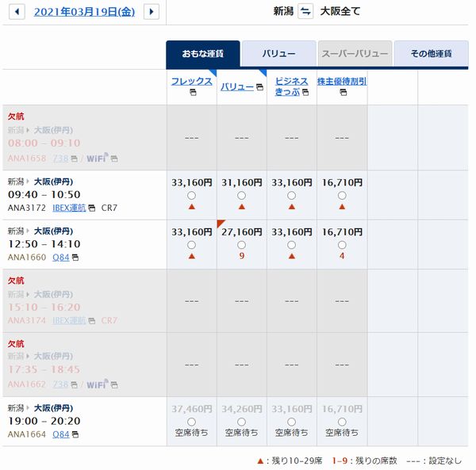Select バリュー 27,160円 for ANA1660

[242, 245]
